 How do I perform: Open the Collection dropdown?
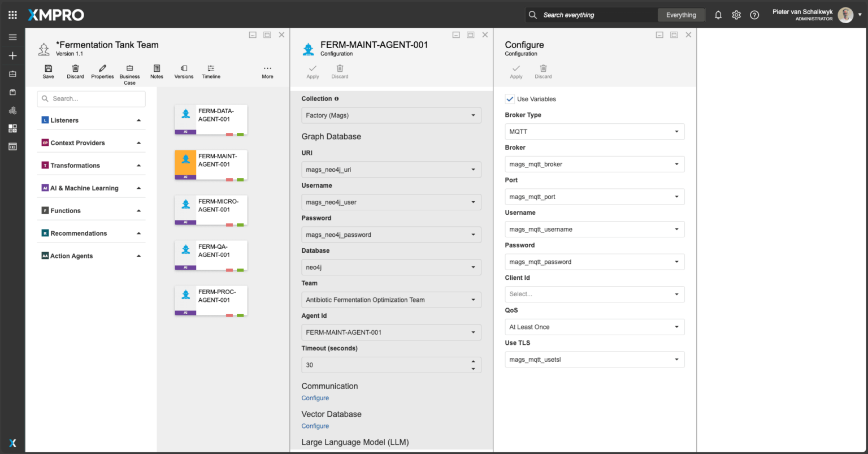[x=391, y=115]
